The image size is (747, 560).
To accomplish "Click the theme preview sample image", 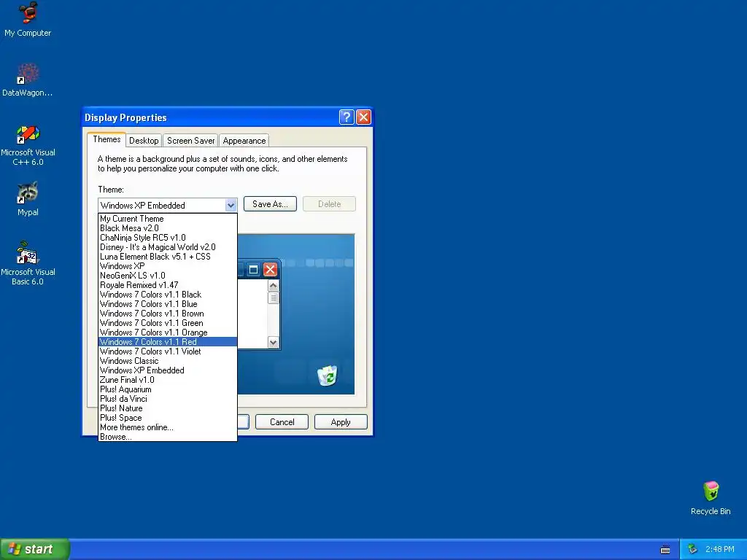I will coord(296,314).
